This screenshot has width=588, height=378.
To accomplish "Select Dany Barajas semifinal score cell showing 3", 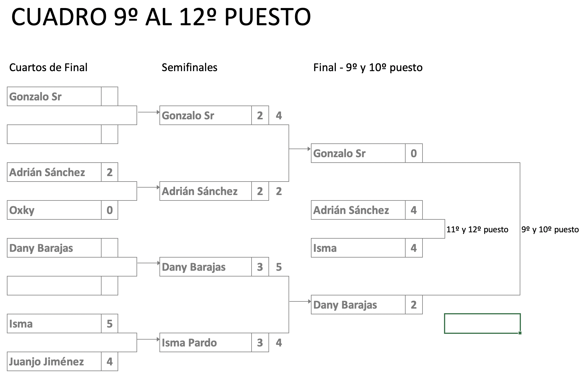I will (260, 267).
